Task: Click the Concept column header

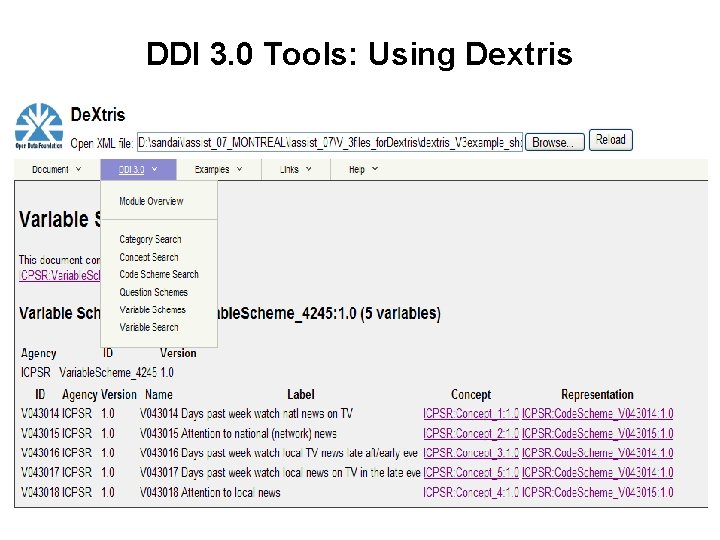Action: [x=471, y=394]
